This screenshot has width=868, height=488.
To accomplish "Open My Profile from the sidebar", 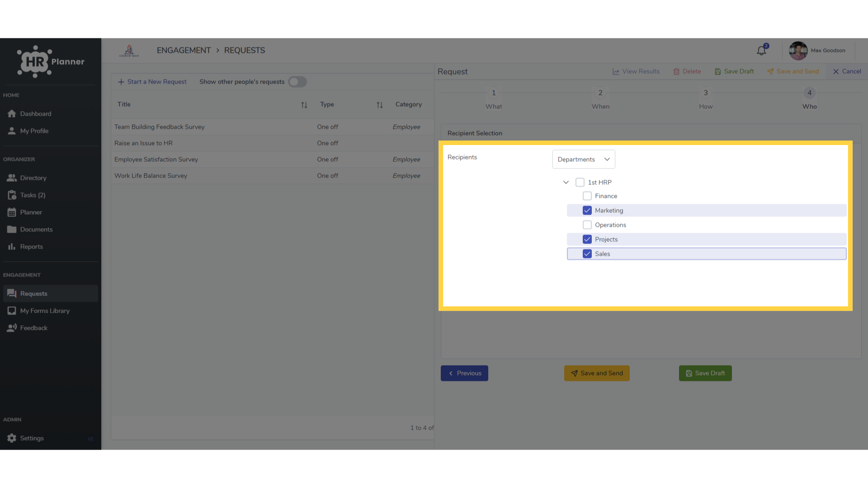I will click(34, 131).
